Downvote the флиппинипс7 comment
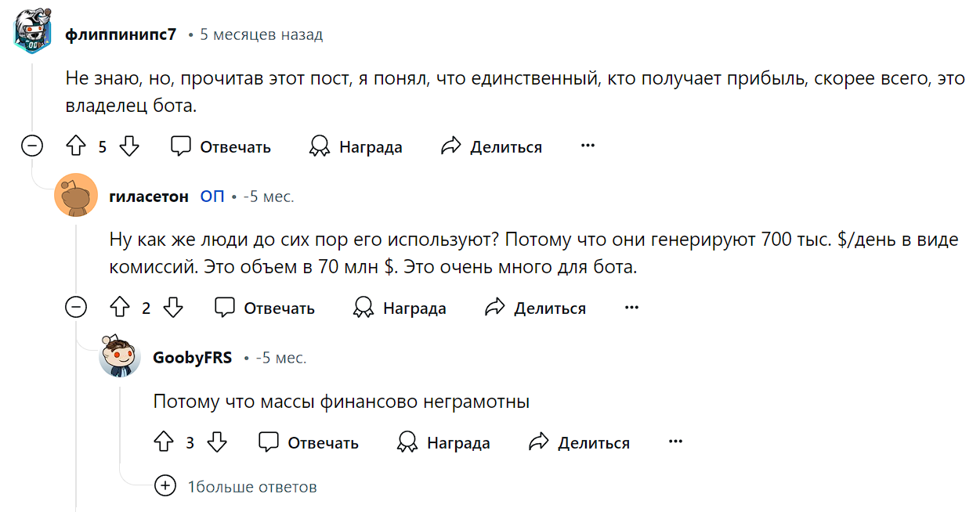This screenshot has height=512, width=980. [x=129, y=146]
